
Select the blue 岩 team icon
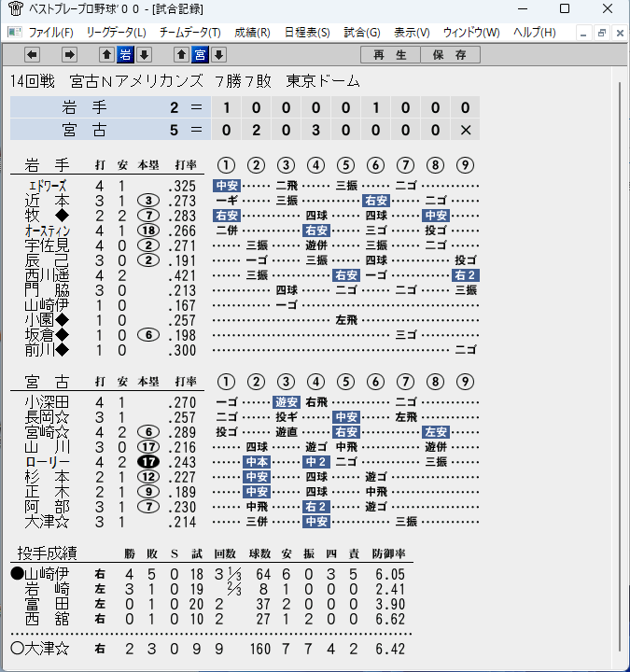pyautogui.click(x=126, y=55)
